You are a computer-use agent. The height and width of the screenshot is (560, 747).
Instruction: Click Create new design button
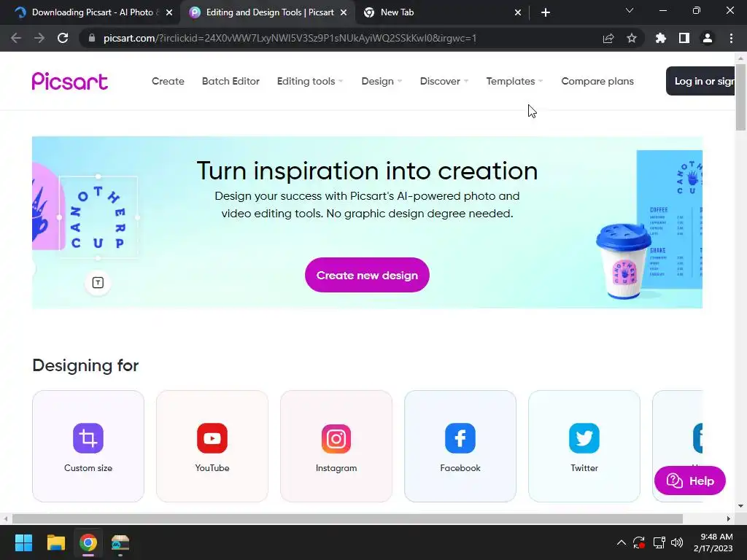(367, 275)
